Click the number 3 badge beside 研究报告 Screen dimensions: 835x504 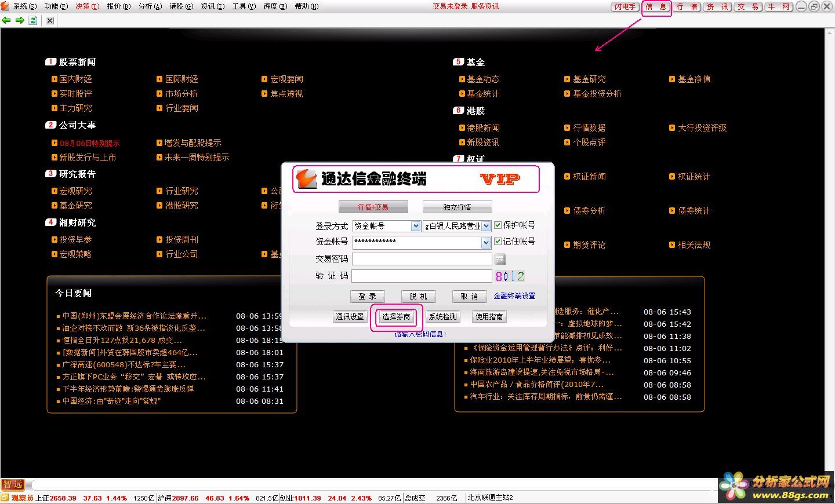click(51, 173)
